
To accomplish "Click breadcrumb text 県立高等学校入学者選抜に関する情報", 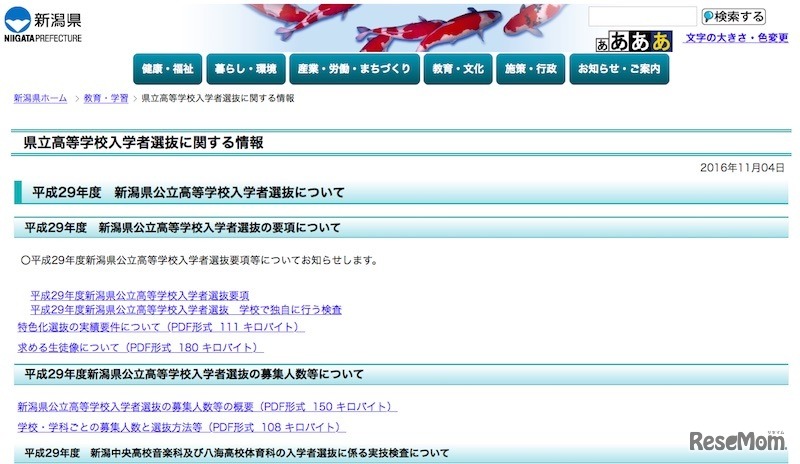I will [x=218, y=98].
